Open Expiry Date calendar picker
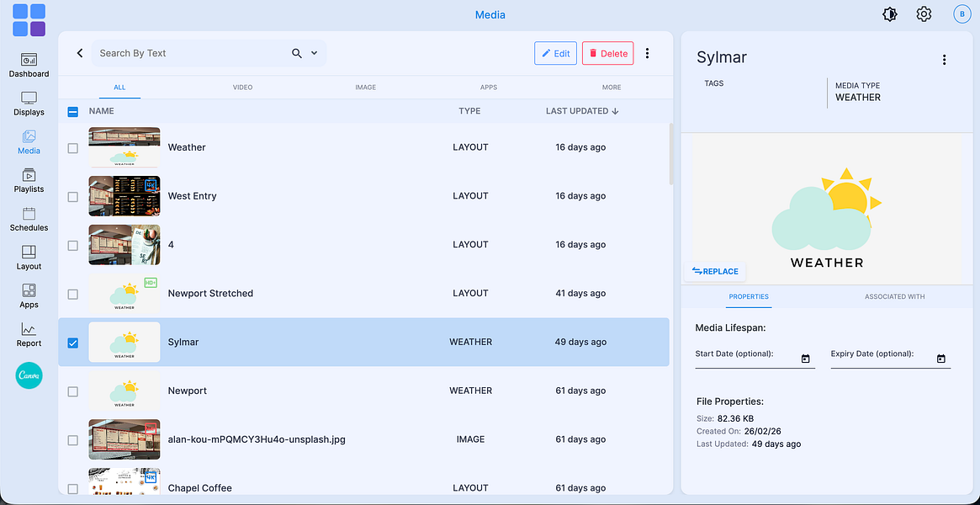 click(x=941, y=359)
